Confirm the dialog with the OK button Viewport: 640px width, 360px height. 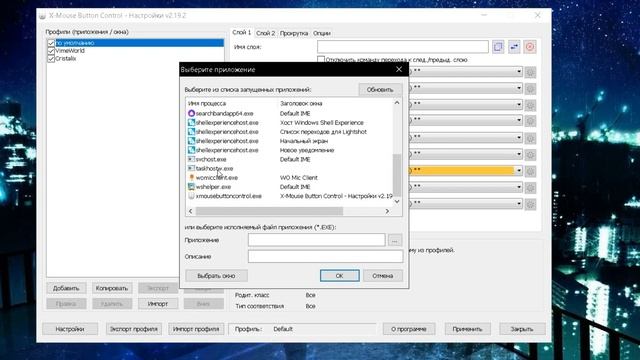tap(340, 276)
